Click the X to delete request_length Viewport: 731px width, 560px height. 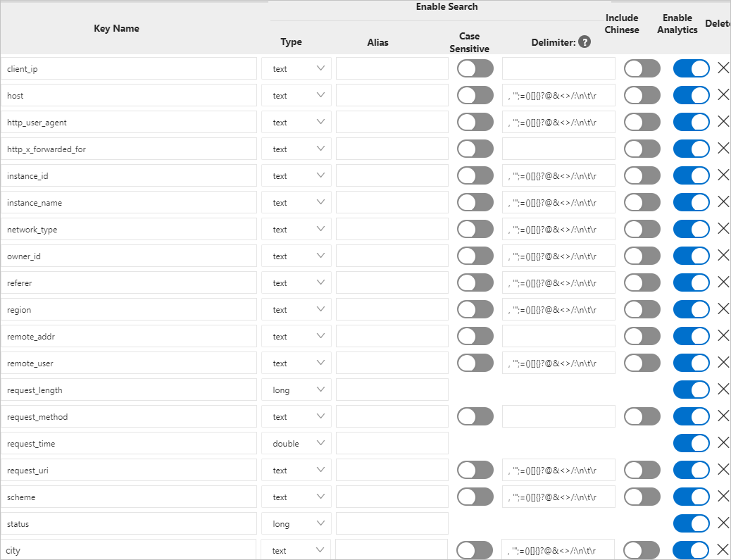pyautogui.click(x=723, y=390)
